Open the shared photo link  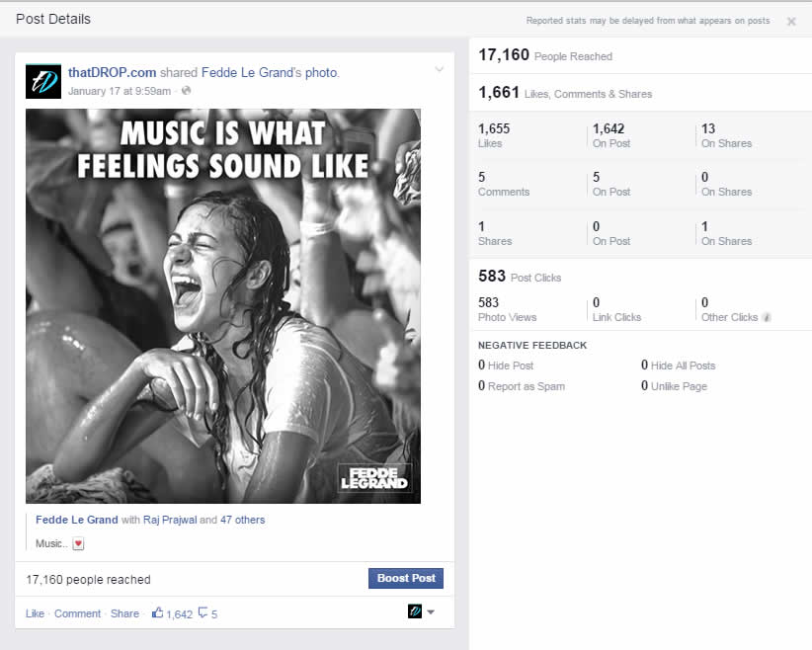coord(322,72)
